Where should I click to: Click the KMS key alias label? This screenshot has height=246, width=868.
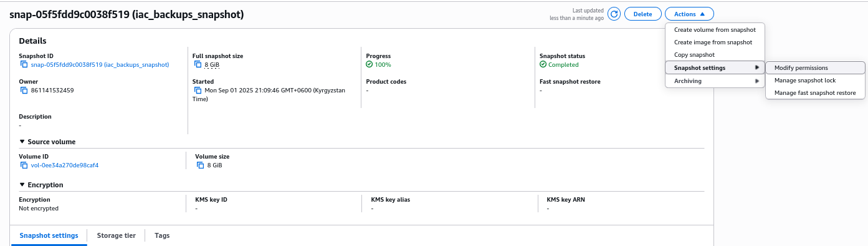[x=390, y=200]
